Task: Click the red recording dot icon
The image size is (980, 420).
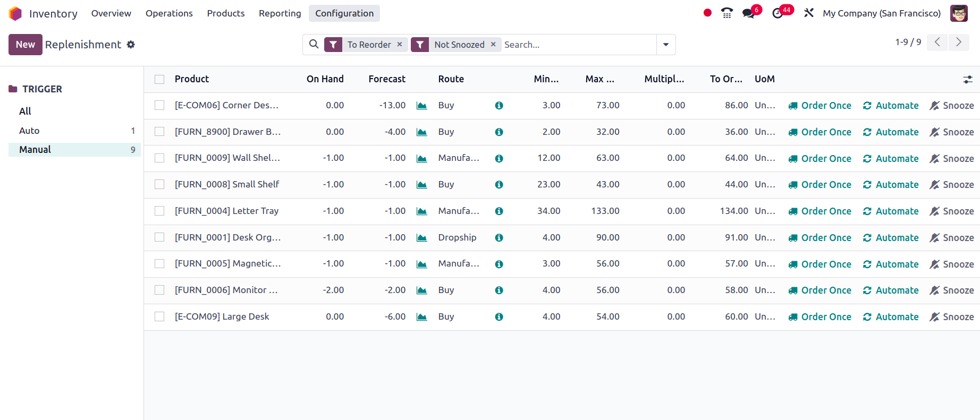Action: [707, 13]
